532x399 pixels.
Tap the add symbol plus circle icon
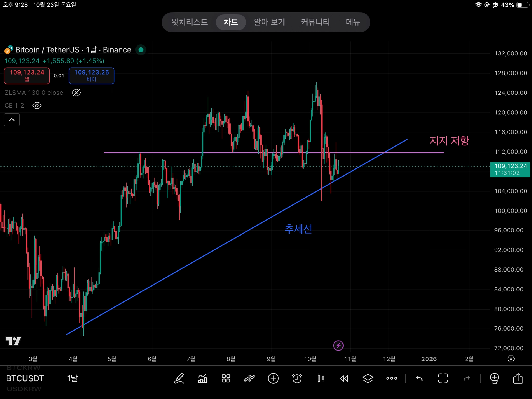tap(273, 378)
